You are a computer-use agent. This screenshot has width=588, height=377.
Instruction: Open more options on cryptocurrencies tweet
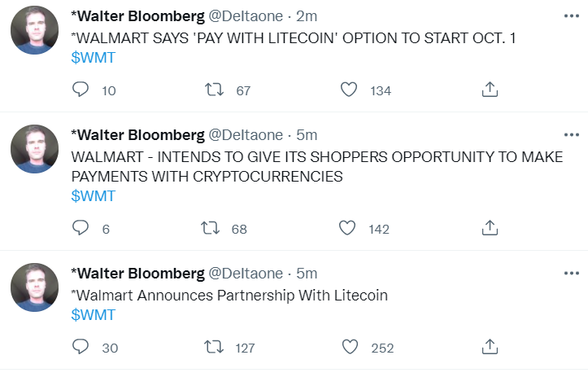[572, 134]
